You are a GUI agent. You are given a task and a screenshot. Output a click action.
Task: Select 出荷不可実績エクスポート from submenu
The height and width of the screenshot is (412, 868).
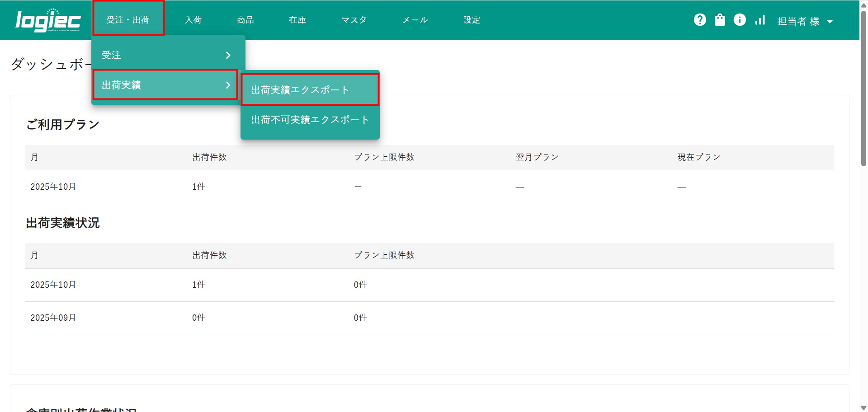(310, 120)
